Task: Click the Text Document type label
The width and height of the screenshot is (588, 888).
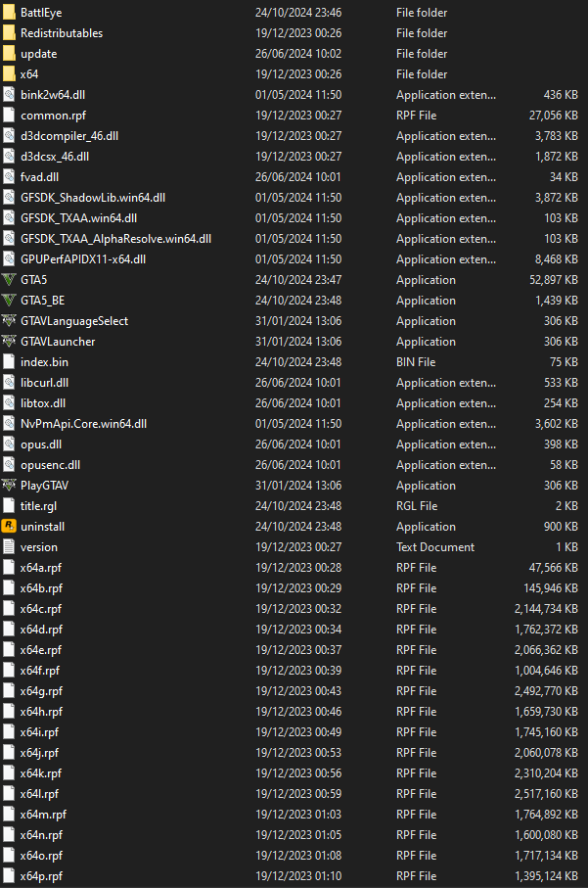Action: coord(435,547)
